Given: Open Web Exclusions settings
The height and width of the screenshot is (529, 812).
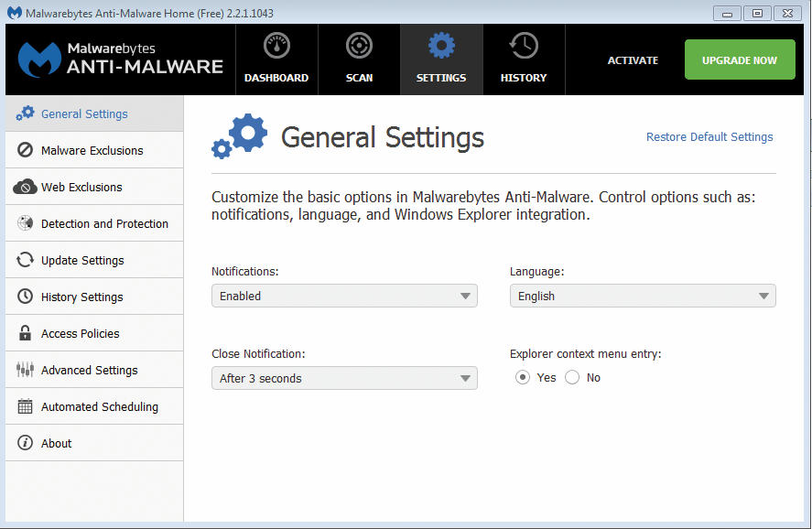Looking at the screenshot, I should click(94, 187).
